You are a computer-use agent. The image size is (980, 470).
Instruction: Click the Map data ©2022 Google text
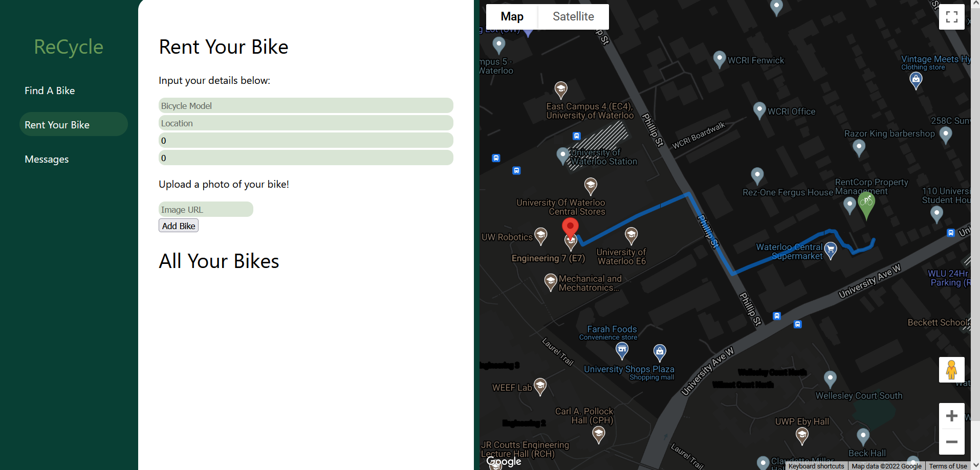(886, 466)
